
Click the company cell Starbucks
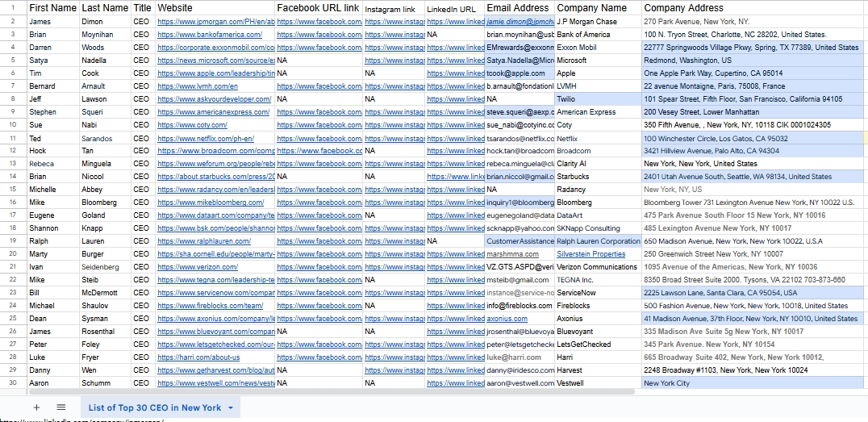pos(599,177)
